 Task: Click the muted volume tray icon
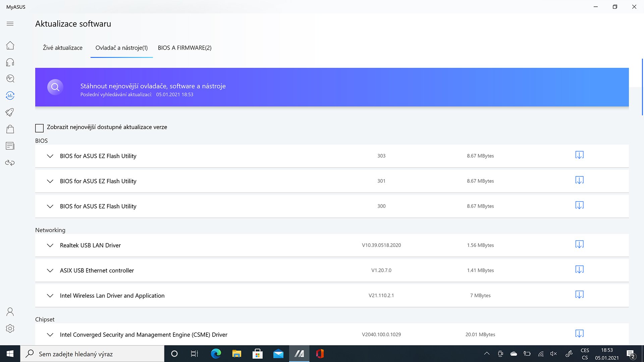pos(553,354)
